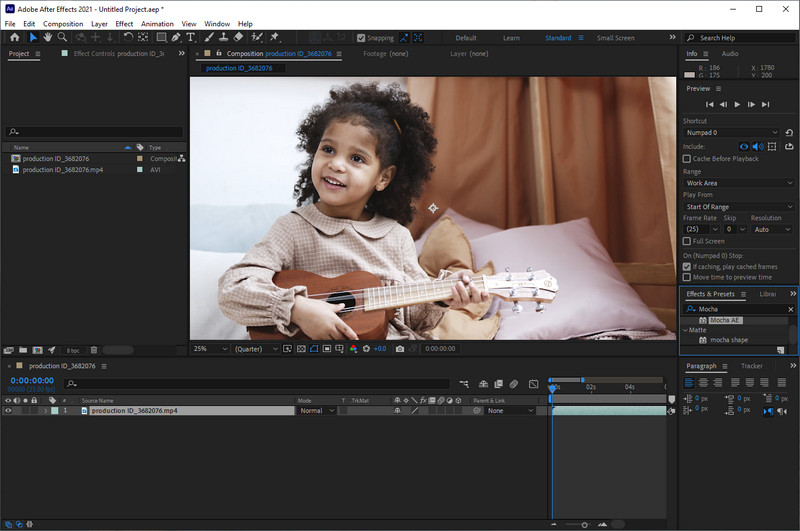Select the Hand tool
The width and height of the screenshot is (800, 531).
(x=47, y=38)
